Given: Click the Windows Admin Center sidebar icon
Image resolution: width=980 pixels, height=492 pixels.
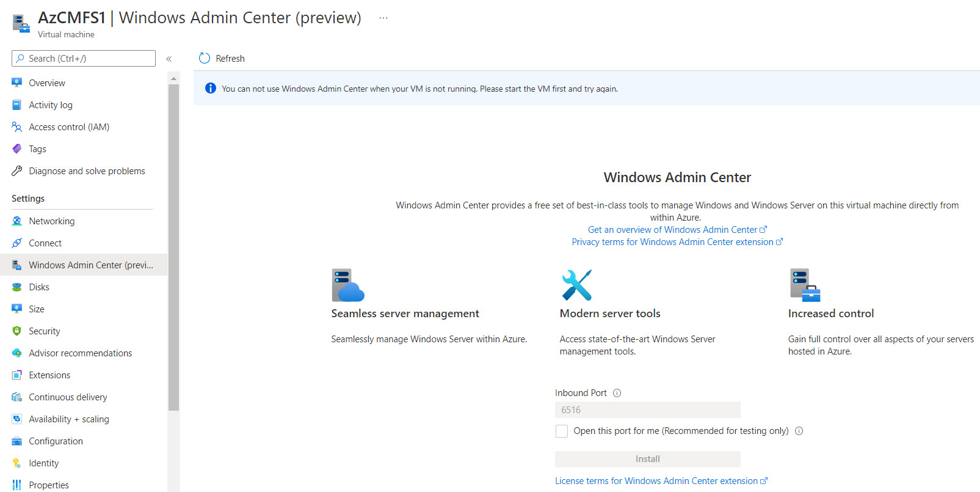Looking at the screenshot, I should click(x=17, y=265).
